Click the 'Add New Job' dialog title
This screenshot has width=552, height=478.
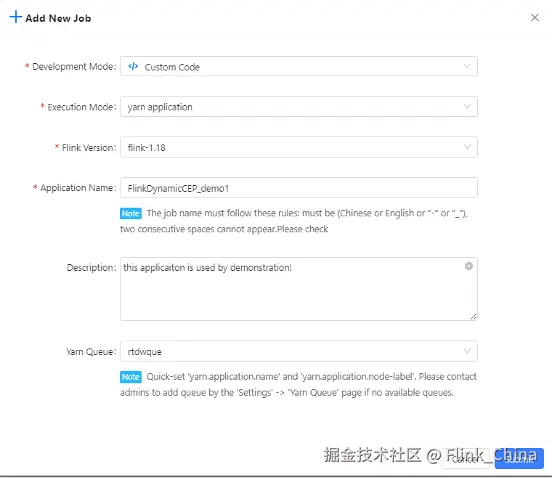pos(58,18)
